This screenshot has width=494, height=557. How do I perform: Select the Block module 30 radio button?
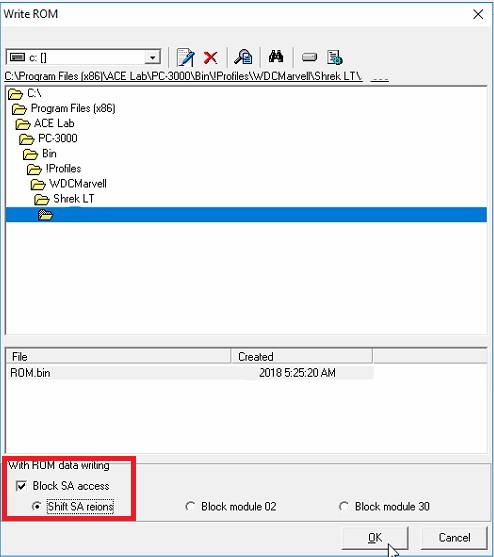[344, 506]
